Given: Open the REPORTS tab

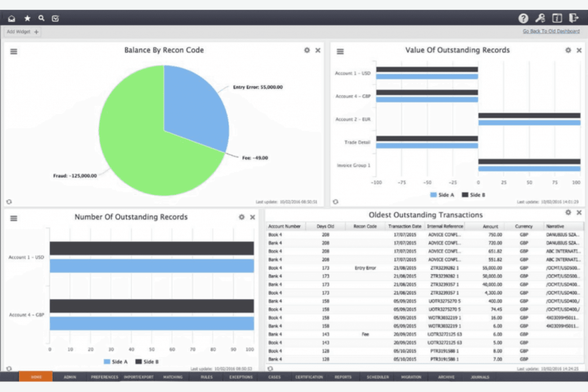Looking at the screenshot, I should coord(343,377).
